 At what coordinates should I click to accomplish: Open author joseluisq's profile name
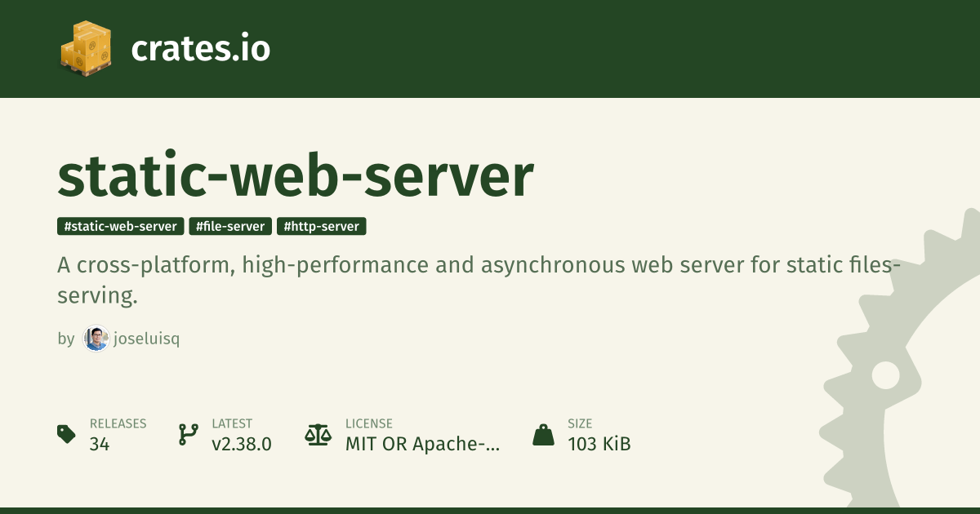[147, 339]
